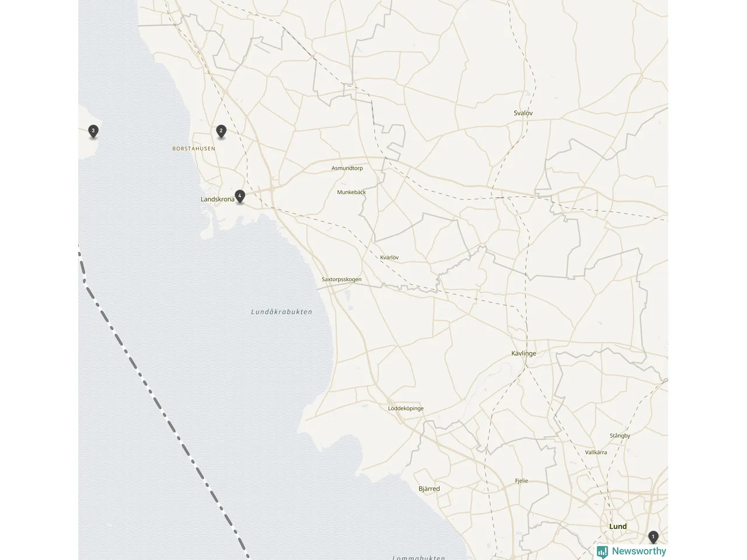
Task: Click the Svalöv place label
Action: click(523, 113)
